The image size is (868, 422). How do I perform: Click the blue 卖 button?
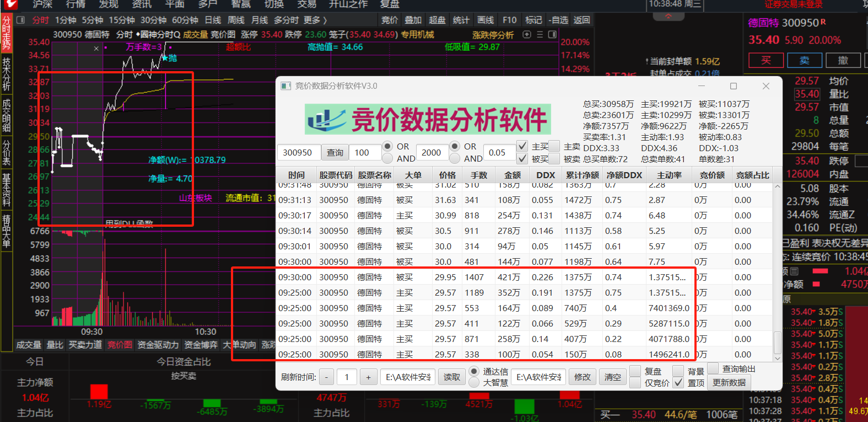click(x=805, y=60)
